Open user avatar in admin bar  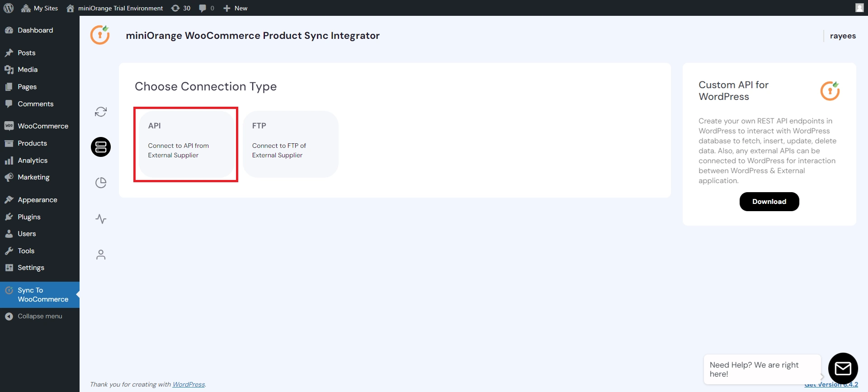pos(859,8)
